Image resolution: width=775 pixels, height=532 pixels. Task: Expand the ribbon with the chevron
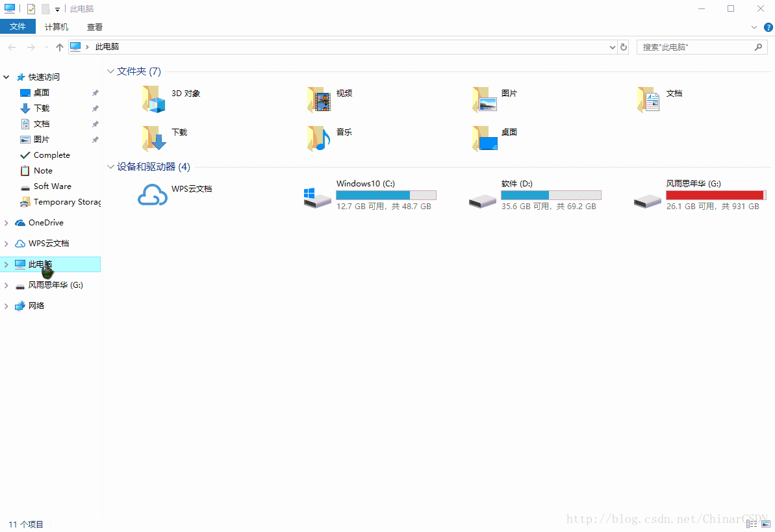point(754,27)
